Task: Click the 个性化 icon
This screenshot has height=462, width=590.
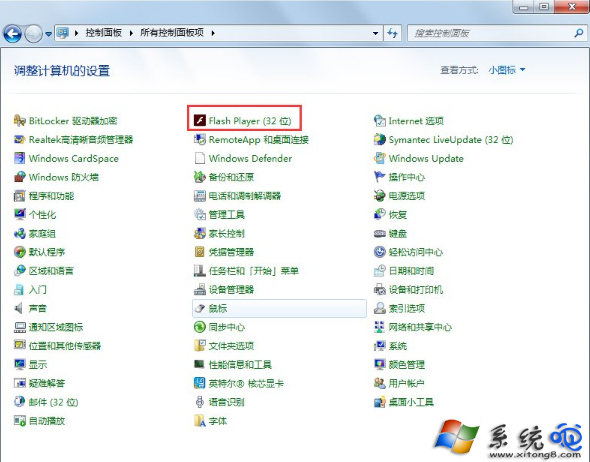Action: (x=20, y=214)
